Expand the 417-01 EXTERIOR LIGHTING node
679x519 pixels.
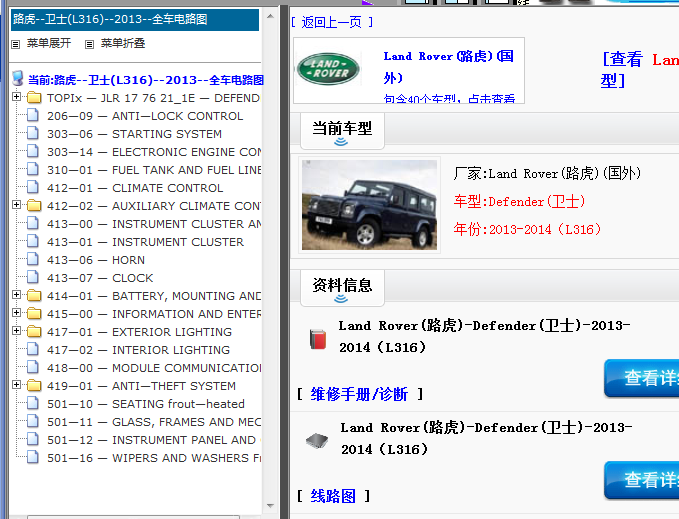click(x=16, y=331)
